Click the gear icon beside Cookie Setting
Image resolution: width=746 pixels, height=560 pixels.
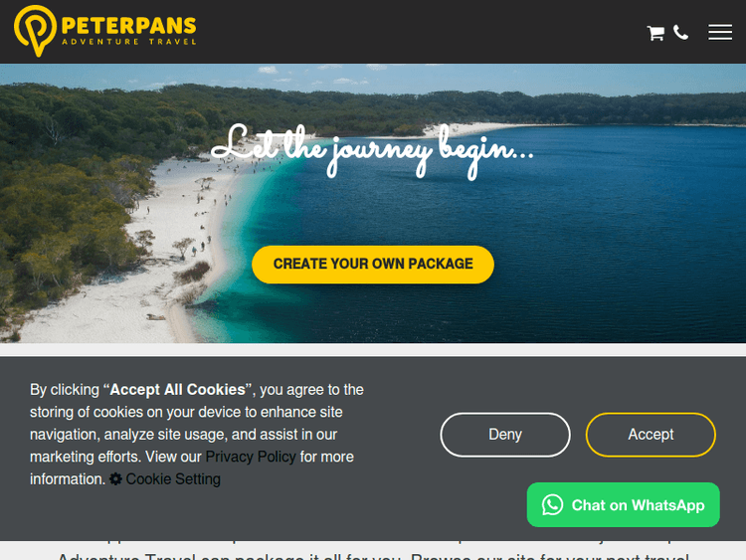(115, 478)
